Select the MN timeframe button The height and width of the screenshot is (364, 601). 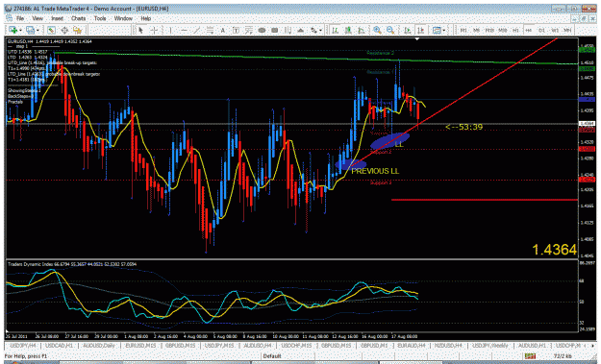coord(567,30)
